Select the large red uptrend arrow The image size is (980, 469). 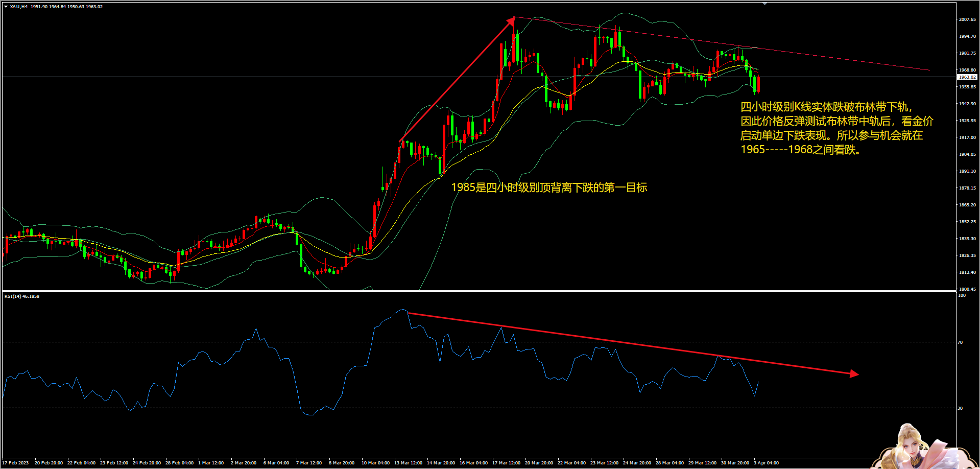[457, 79]
